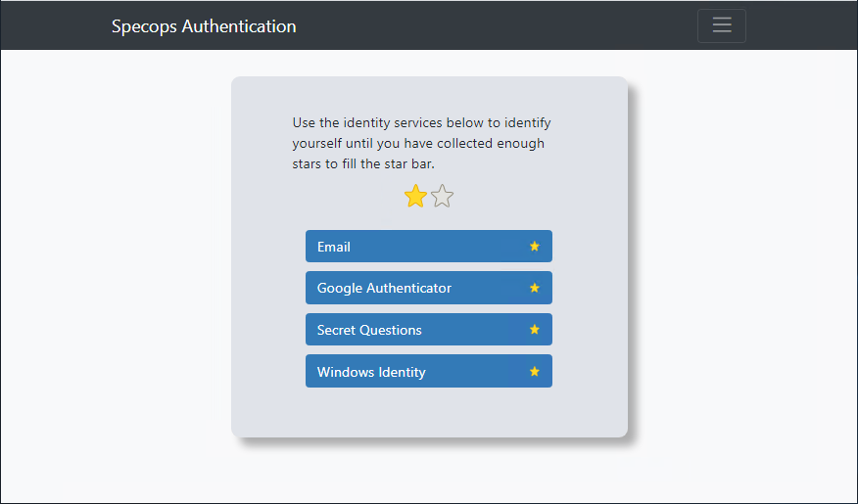Click the star icon on Secret Questions
The height and width of the screenshot is (504, 858).
tap(535, 330)
